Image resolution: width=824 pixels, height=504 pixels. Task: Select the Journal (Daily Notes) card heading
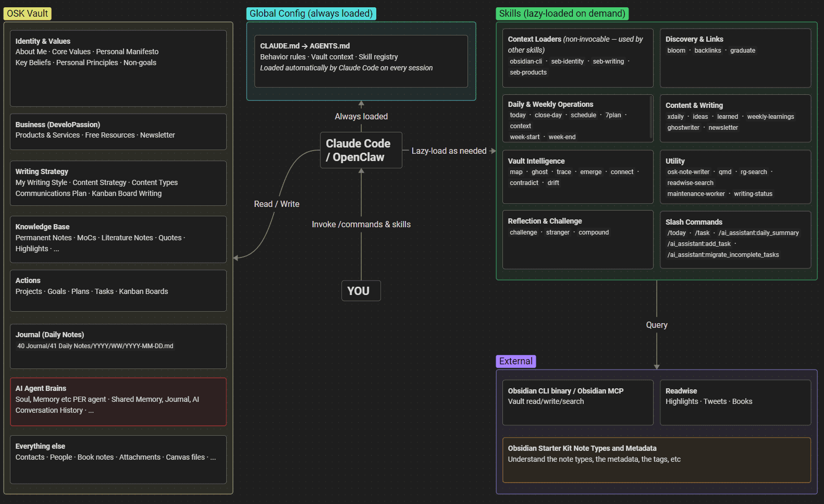[x=50, y=335]
